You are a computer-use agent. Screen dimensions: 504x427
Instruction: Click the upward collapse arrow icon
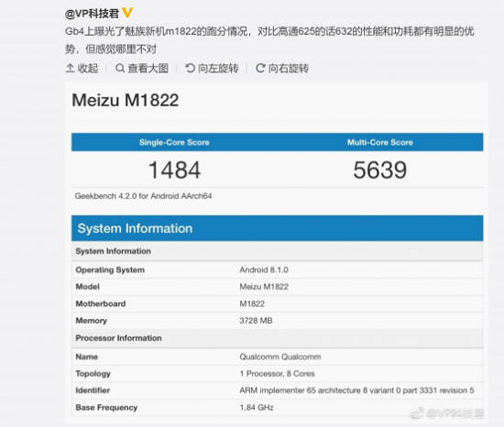[x=70, y=68]
